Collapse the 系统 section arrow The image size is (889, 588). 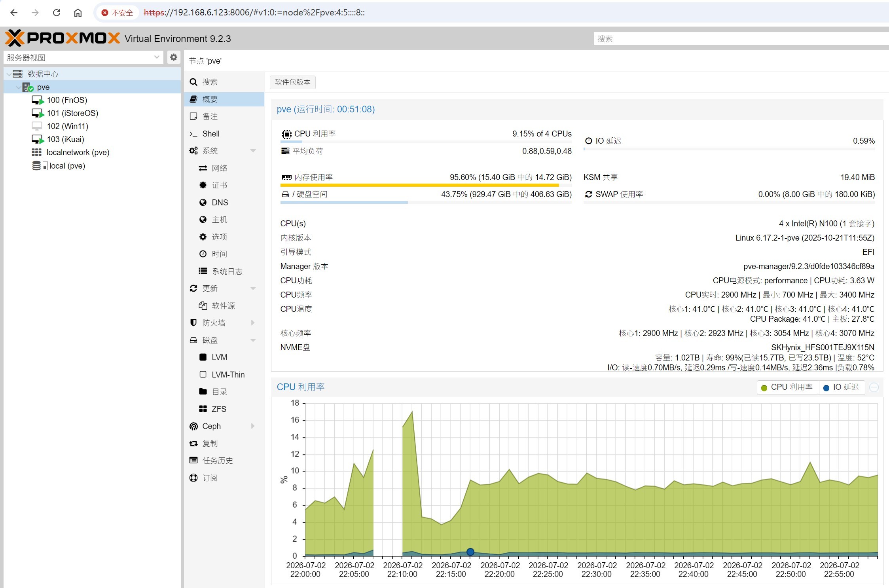coord(253,151)
